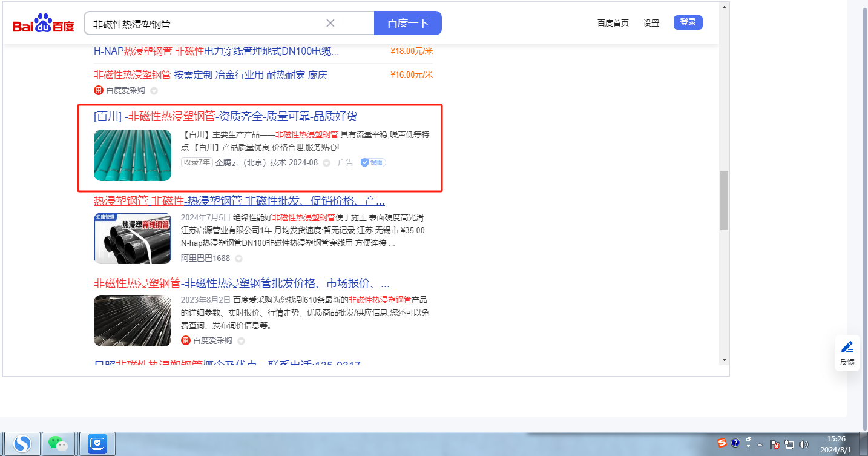Go to 百度首页

coord(613,23)
